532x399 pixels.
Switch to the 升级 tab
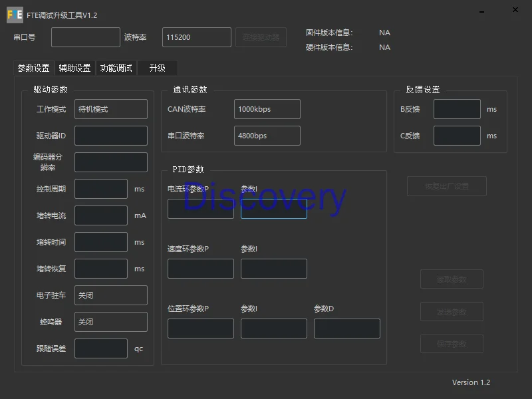point(158,68)
